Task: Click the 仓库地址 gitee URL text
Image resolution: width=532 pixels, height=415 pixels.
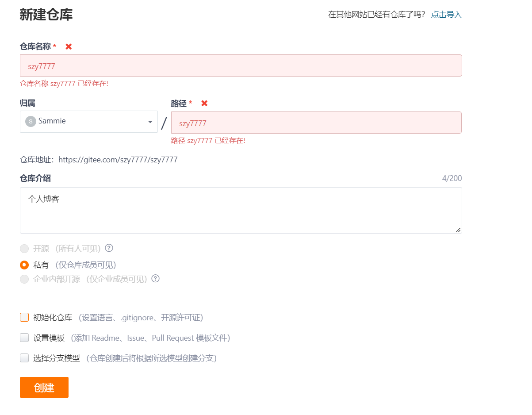Action: point(118,160)
